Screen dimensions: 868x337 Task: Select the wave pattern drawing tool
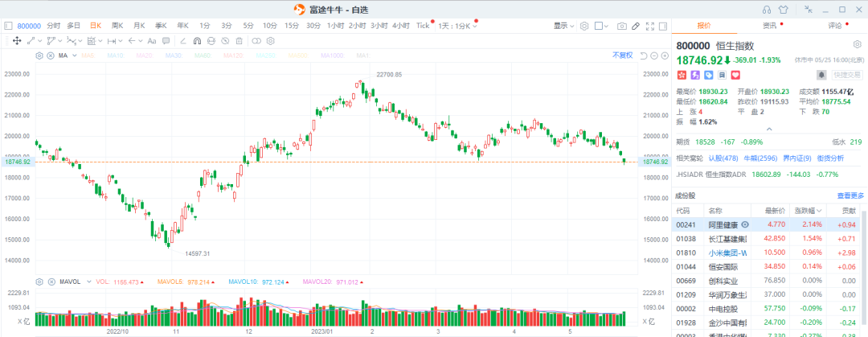point(71,40)
